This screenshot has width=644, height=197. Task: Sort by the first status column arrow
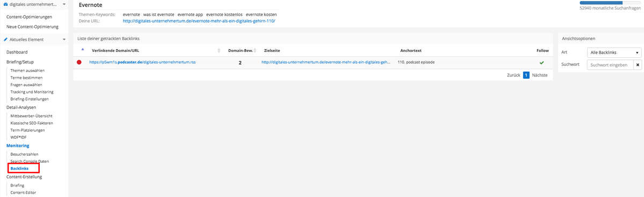point(82,49)
